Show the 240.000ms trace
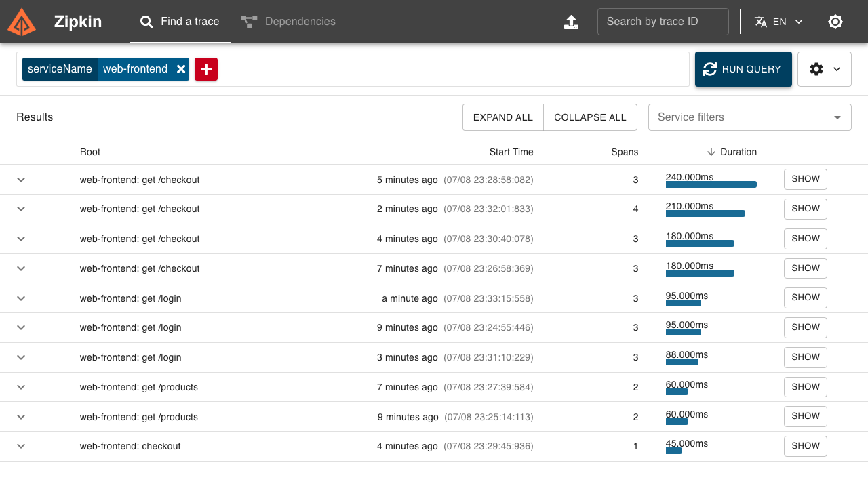Viewport: 868px width, 488px height. click(806, 179)
